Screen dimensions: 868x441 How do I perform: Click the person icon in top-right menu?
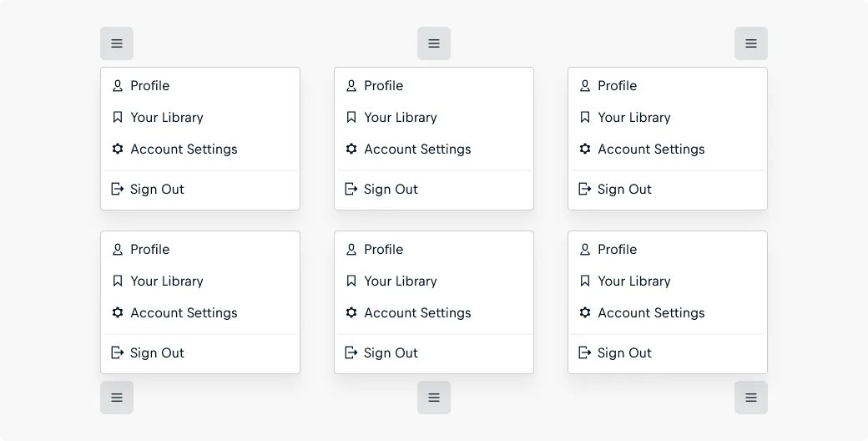coord(584,85)
